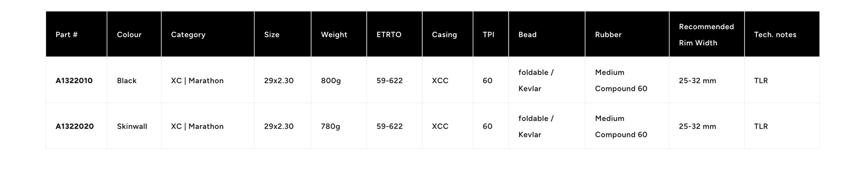The height and width of the screenshot is (193, 868).
Task: Click the TPI column header
Action: [488, 35]
